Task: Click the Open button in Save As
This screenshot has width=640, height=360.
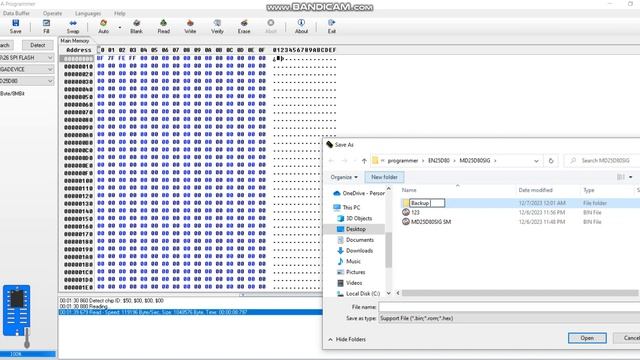Action: [x=587, y=338]
